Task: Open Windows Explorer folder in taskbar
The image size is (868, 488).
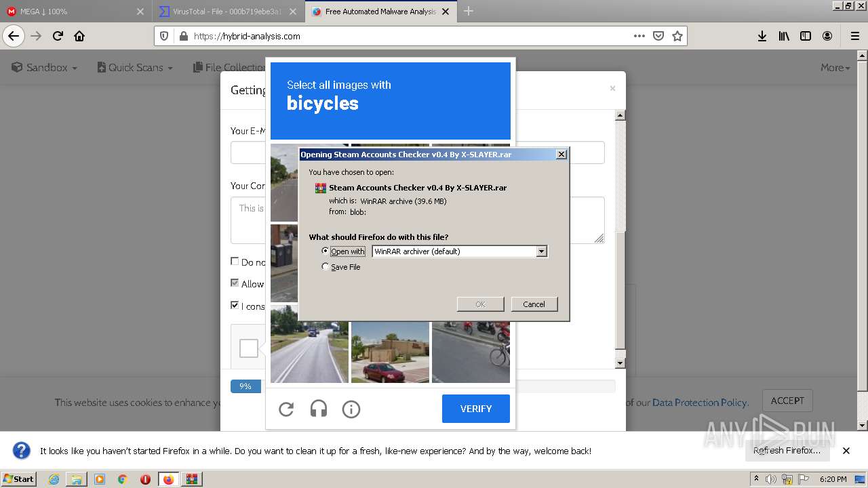Action: (x=77, y=479)
